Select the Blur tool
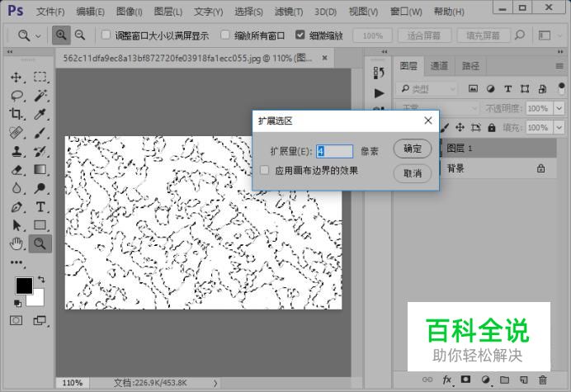The height and width of the screenshot is (392, 571). coord(16,188)
